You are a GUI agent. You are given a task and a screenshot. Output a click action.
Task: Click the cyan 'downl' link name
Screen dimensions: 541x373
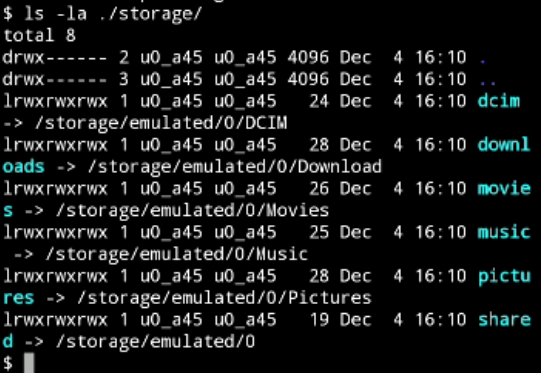pyautogui.click(x=504, y=145)
